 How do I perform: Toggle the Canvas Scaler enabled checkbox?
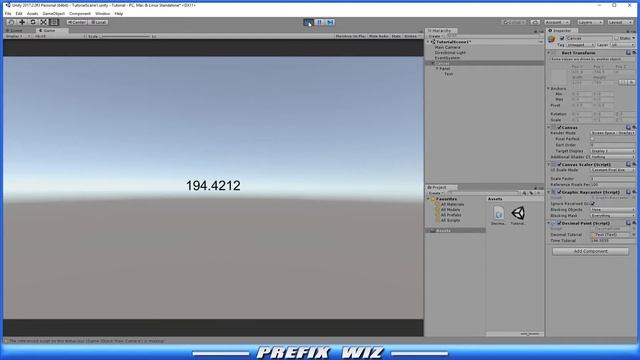pyautogui.click(x=559, y=164)
